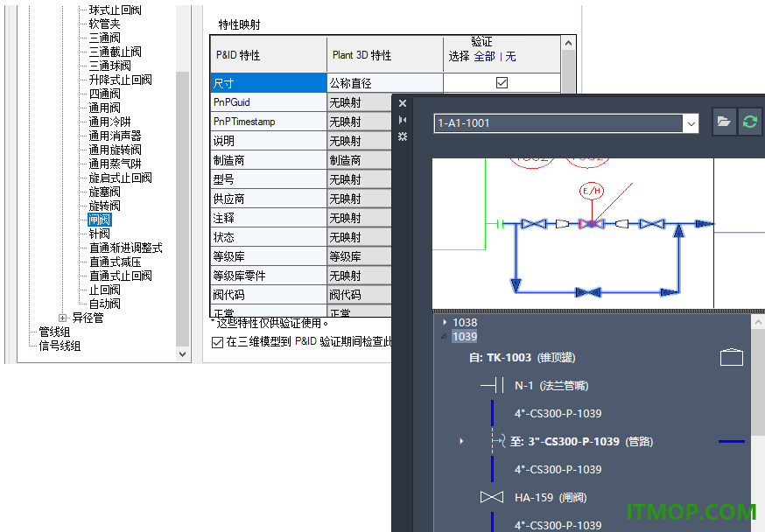Click the Plant 3D 特性 column header

(385, 54)
